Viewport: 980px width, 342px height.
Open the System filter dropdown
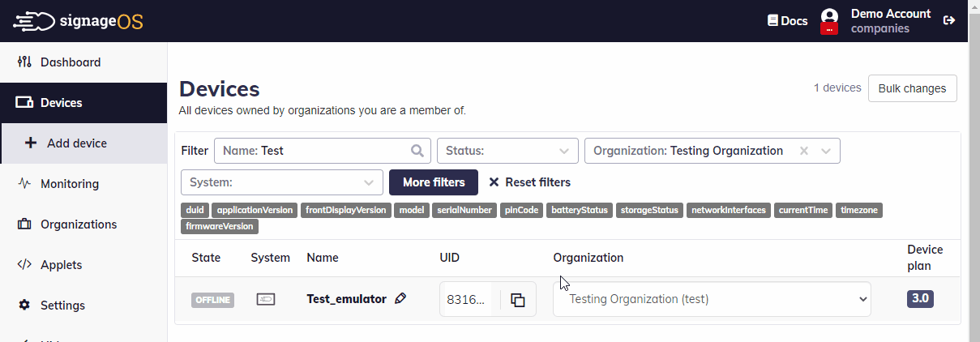[x=281, y=182]
